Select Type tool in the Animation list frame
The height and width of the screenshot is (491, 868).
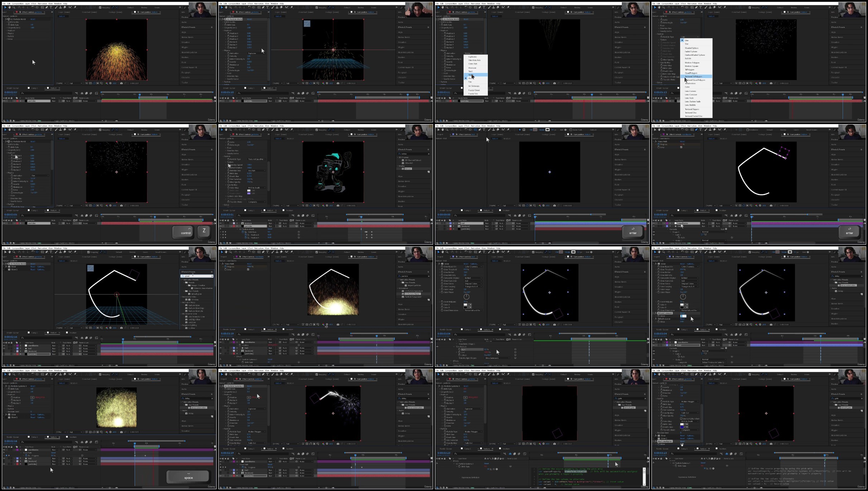(484, 7)
